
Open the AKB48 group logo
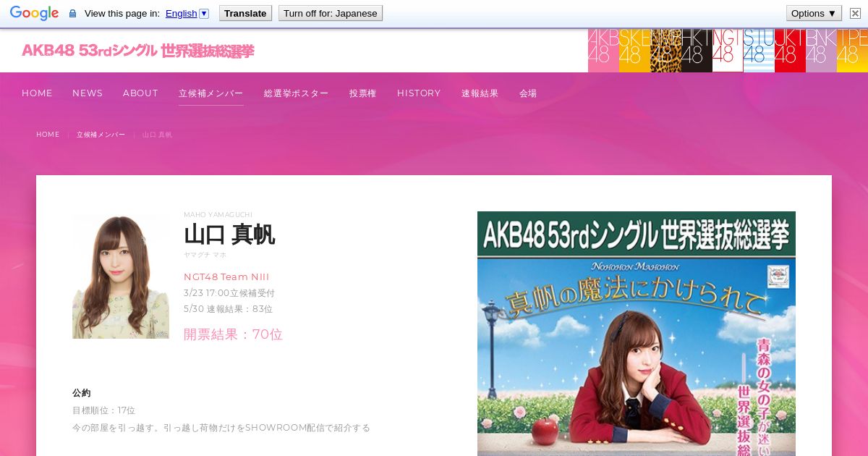tap(603, 51)
